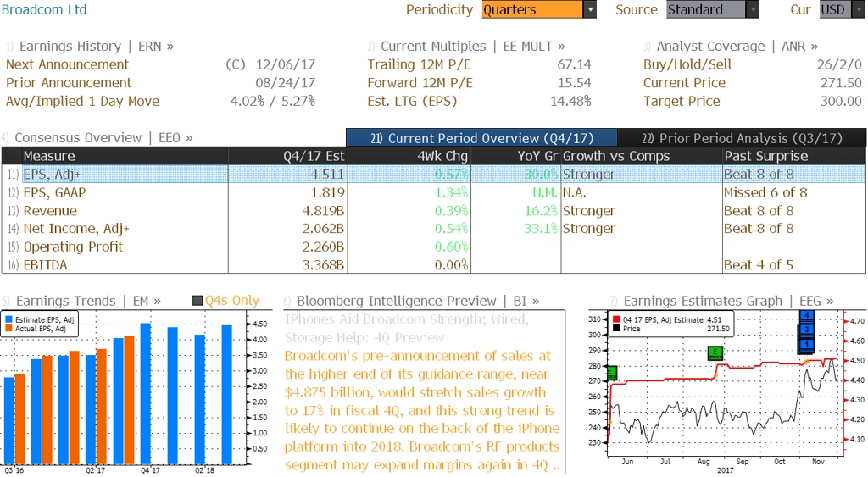
Task: Open Earnings Estimates Graph EEG link
Action: pyautogui.click(x=728, y=301)
